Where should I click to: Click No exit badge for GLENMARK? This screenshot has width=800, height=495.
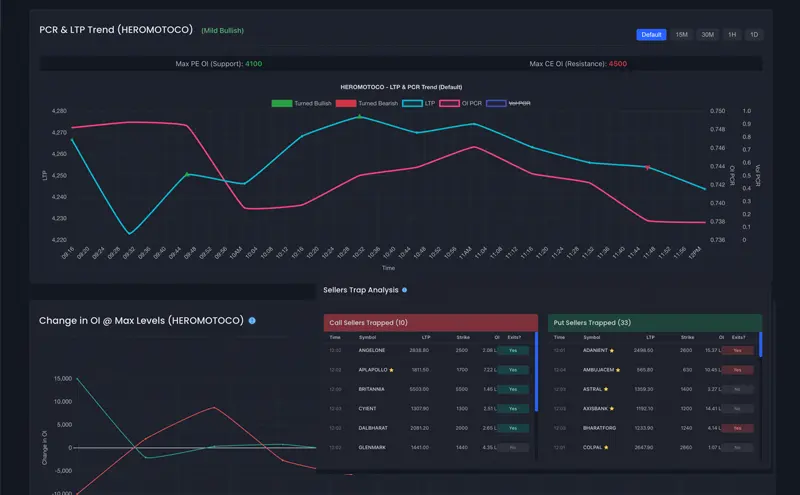click(513, 448)
